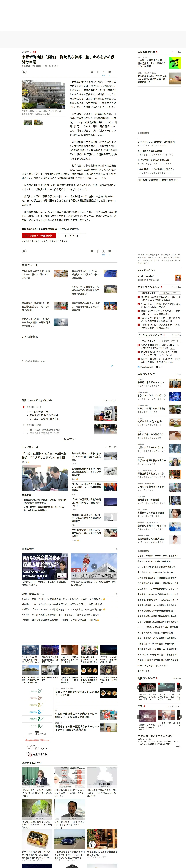Open related news テレビ局を54歳で退職
The height and width of the screenshot is (868, 186).
[x=36, y=274]
